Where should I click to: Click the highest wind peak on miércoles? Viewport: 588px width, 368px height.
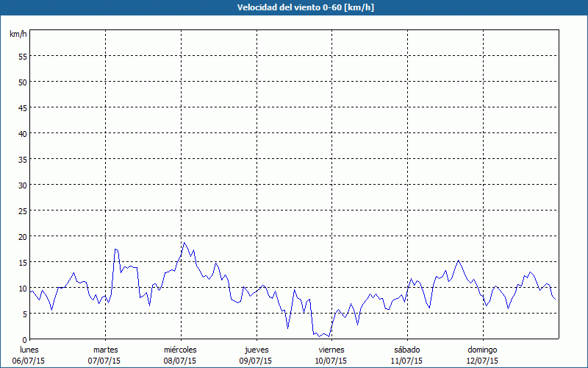pyautogui.click(x=184, y=243)
